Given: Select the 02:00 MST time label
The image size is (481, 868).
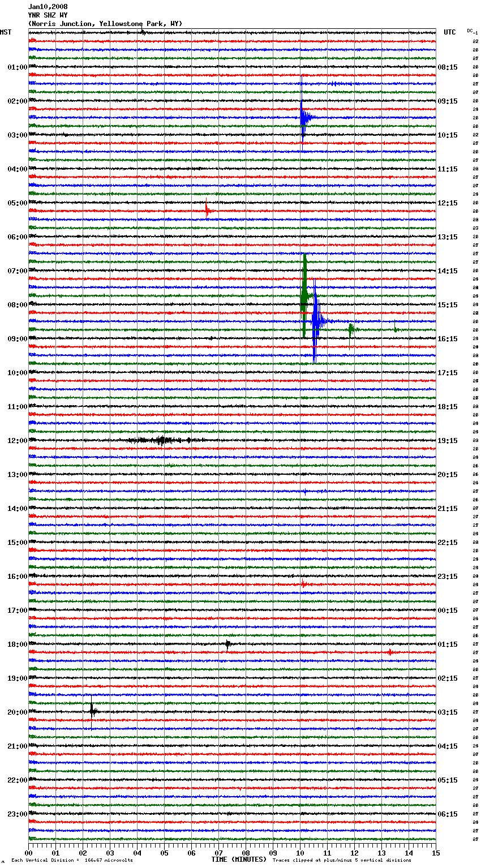Looking at the screenshot, I should pyautogui.click(x=18, y=101).
